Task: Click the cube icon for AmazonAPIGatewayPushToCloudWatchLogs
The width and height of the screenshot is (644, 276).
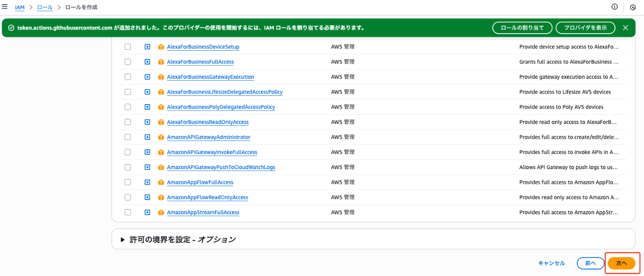Action: point(161,167)
